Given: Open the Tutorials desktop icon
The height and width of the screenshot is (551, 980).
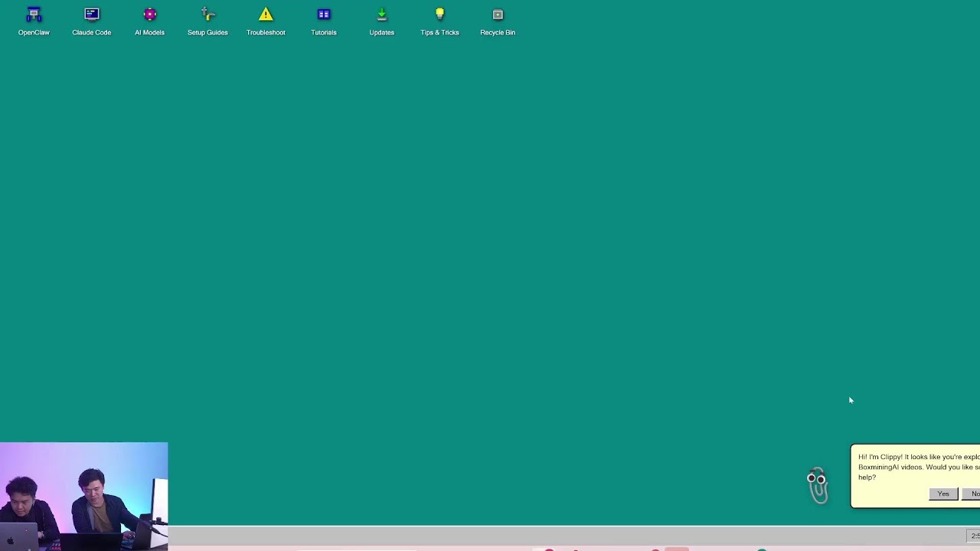Looking at the screenshot, I should [324, 21].
